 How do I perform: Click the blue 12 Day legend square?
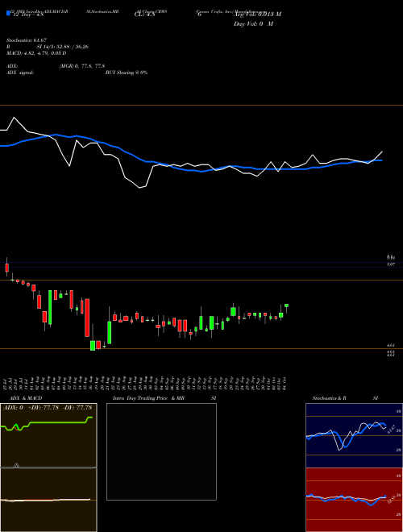click(8, 13)
